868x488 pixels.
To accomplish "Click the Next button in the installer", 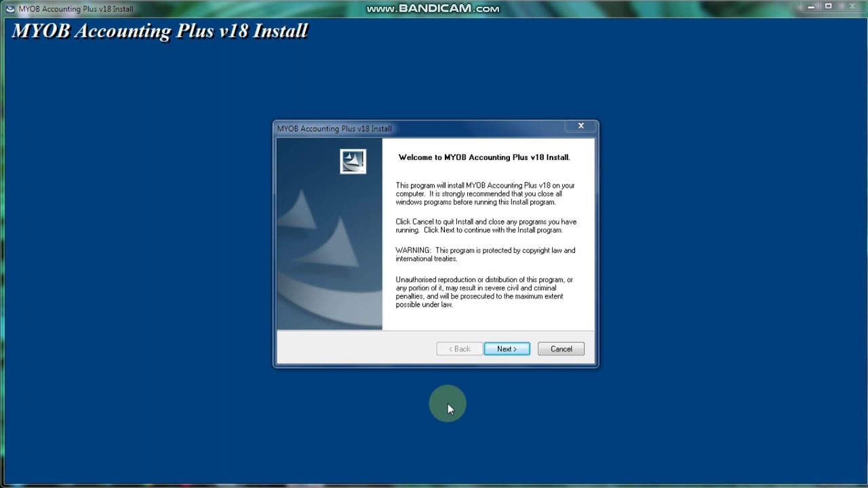I will [507, 349].
